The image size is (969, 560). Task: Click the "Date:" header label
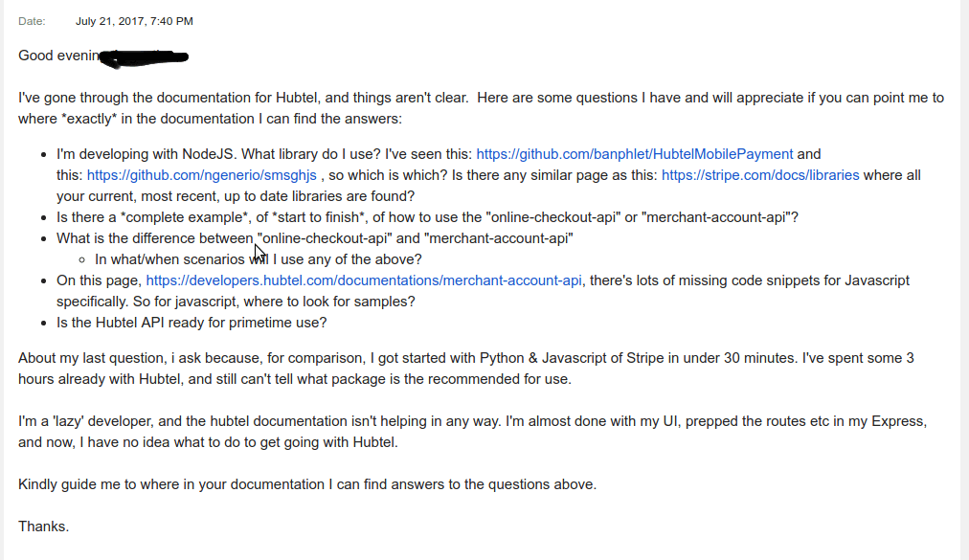tap(32, 21)
